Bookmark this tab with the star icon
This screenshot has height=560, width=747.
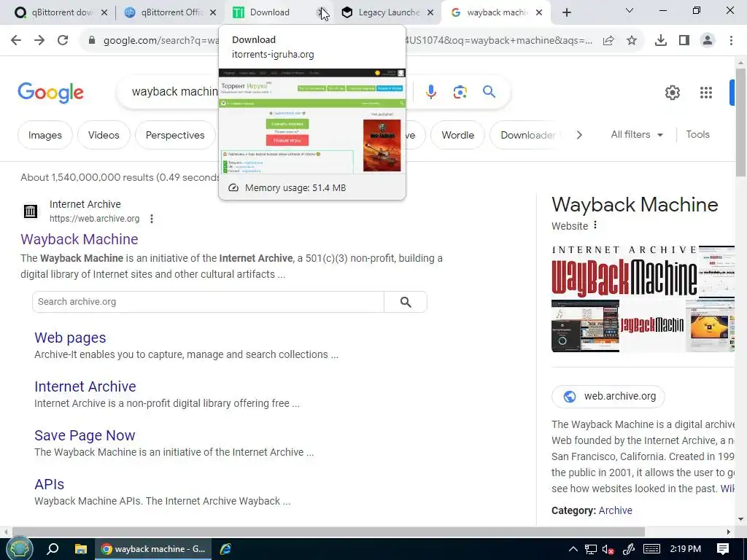point(632,41)
